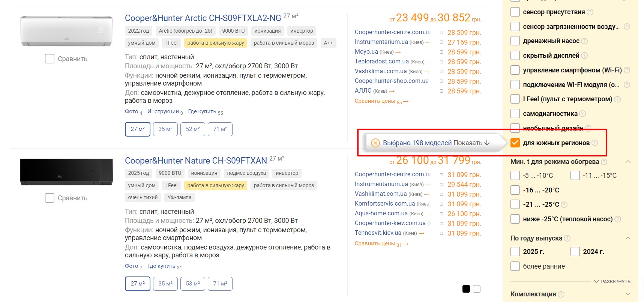Check скрытый дисплей filter

(x=515, y=56)
